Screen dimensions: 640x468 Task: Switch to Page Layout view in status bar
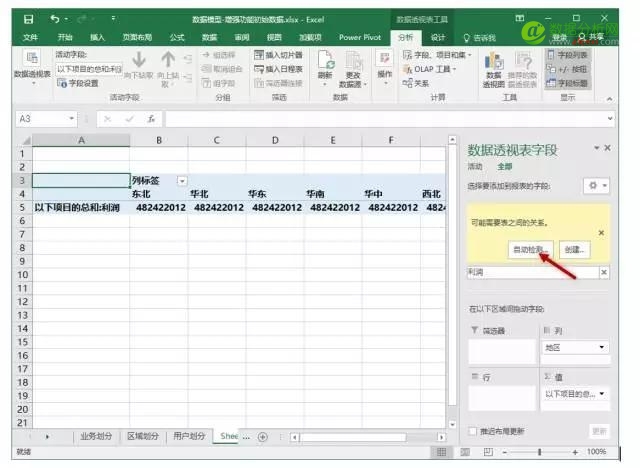(465, 452)
